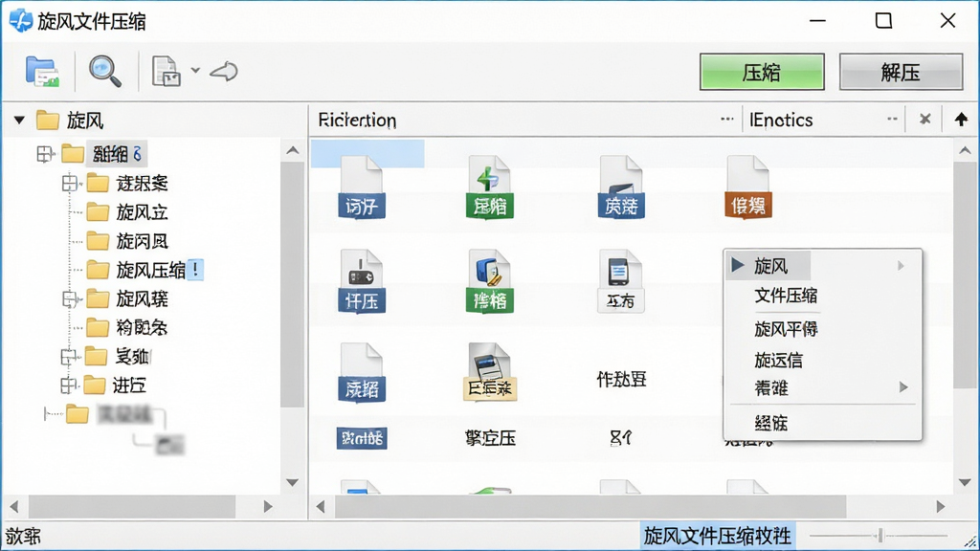Adjust the zoom slider in status bar
The width and height of the screenshot is (980, 551).
point(880,536)
